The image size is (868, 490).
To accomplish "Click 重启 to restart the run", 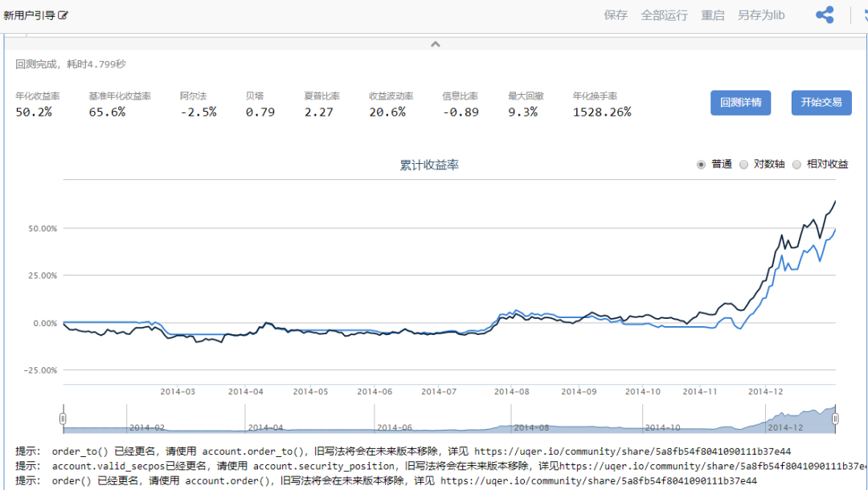I will [x=712, y=14].
